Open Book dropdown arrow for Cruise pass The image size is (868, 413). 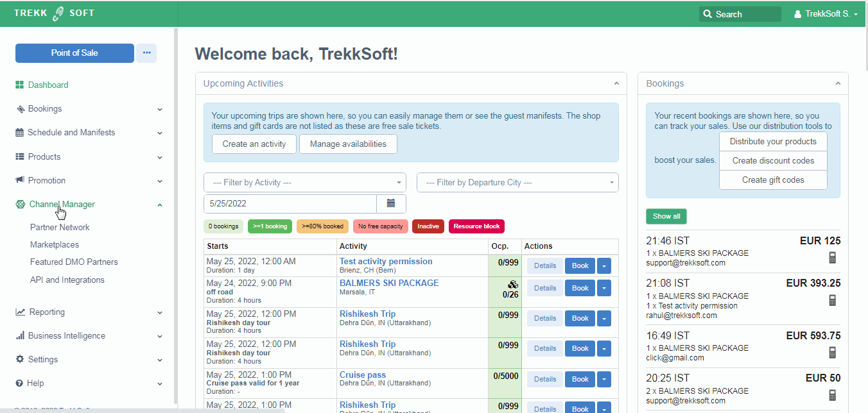604,379
